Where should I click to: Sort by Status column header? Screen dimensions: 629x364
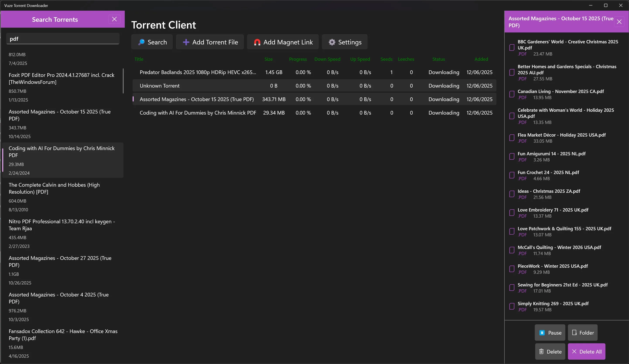(x=439, y=59)
